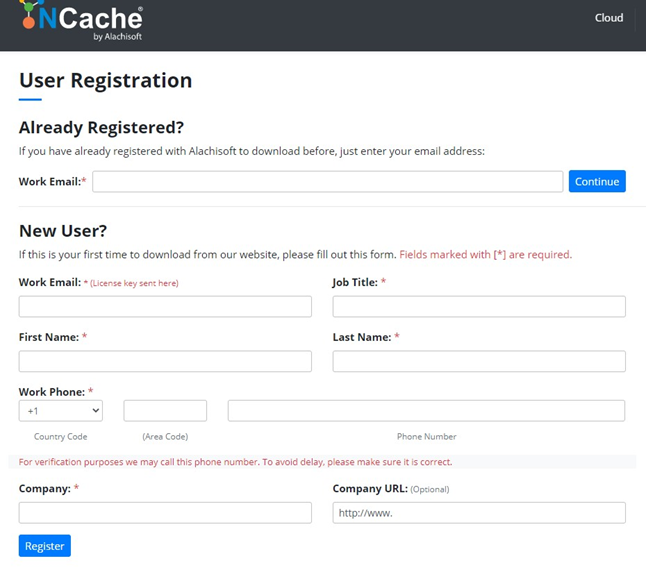Click the Company URL field

click(x=479, y=513)
